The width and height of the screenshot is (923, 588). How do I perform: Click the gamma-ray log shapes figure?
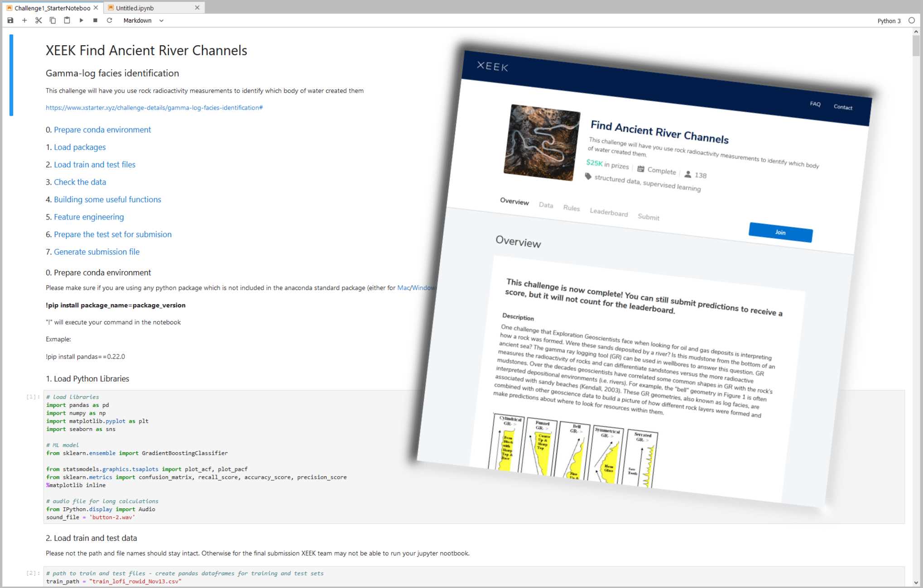pyautogui.click(x=573, y=450)
